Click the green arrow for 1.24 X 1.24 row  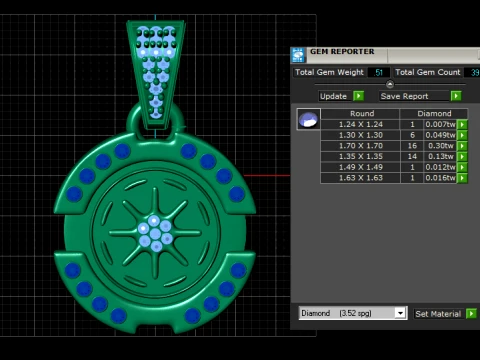[x=462, y=124]
